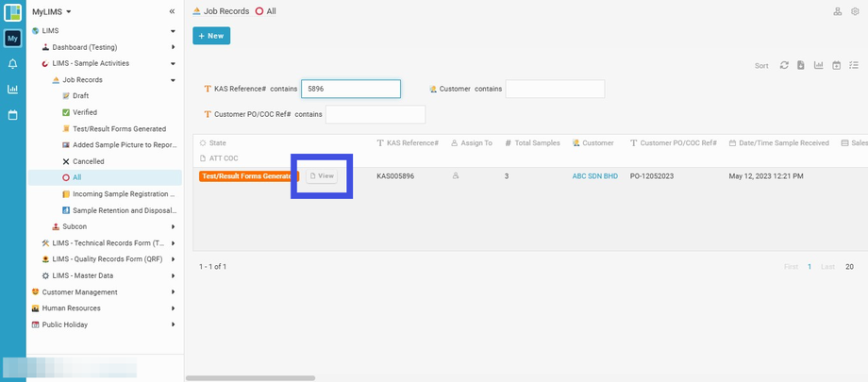Open the reports chart icon in left rail
This screenshot has width=868, height=382.
(12, 89)
